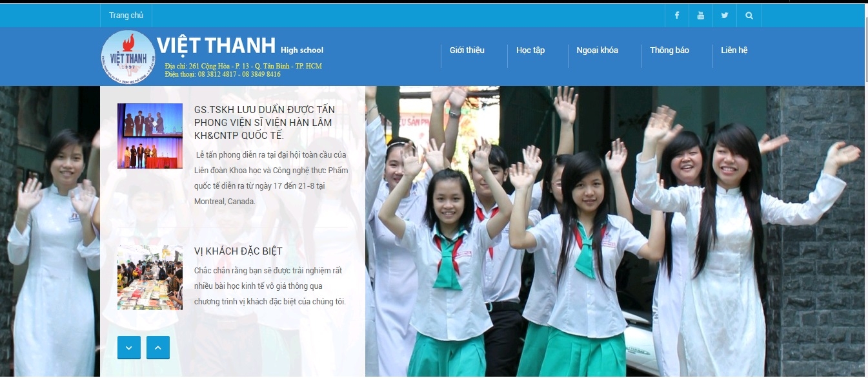Open the Liên hệ menu
Screen dimensions: 868x378
point(734,50)
